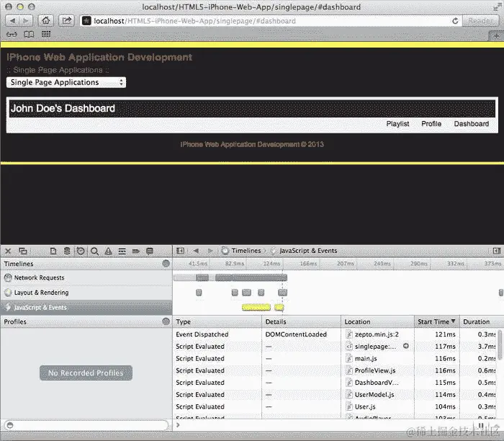Open the Reading List glasses icon

pos(12,34)
